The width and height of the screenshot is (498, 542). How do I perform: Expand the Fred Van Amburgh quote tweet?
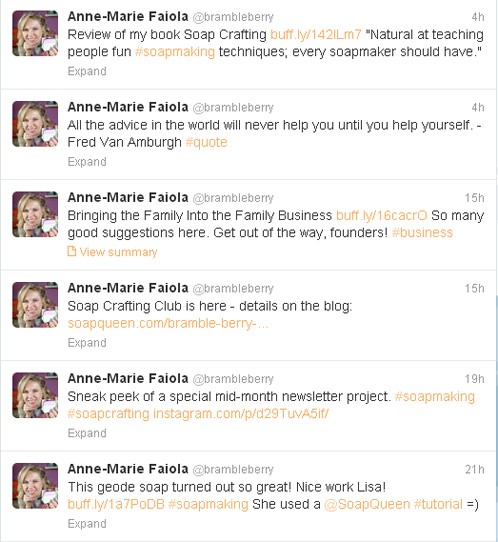[87, 162]
